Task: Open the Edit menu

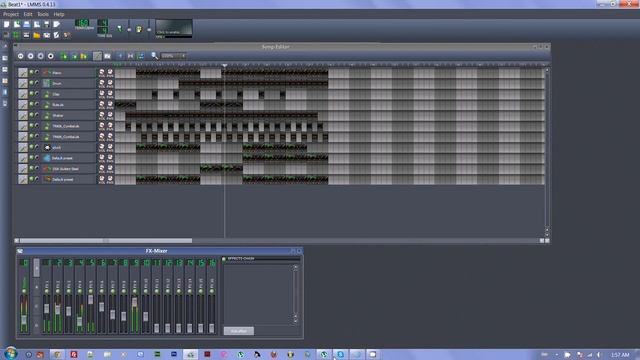Action: tap(28, 14)
